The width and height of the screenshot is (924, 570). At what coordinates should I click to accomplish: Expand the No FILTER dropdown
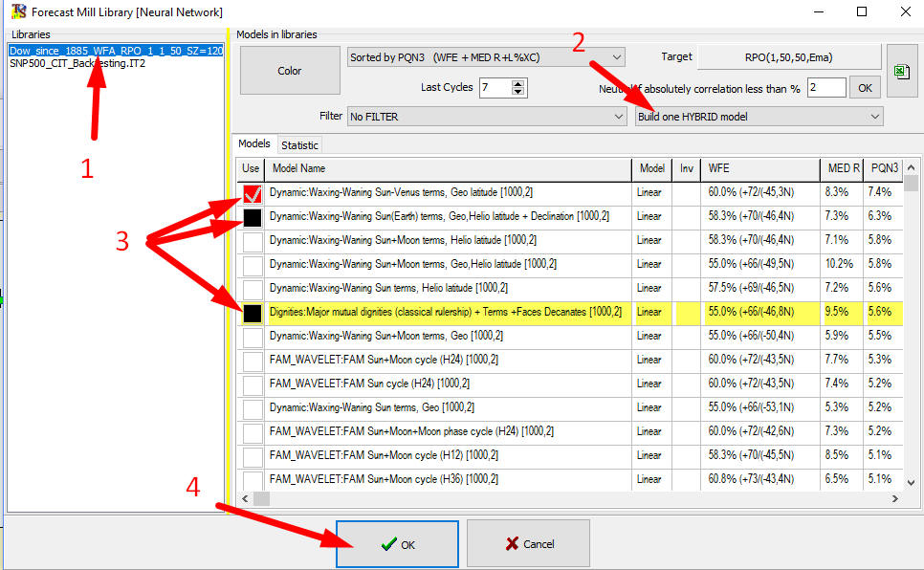(x=486, y=117)
